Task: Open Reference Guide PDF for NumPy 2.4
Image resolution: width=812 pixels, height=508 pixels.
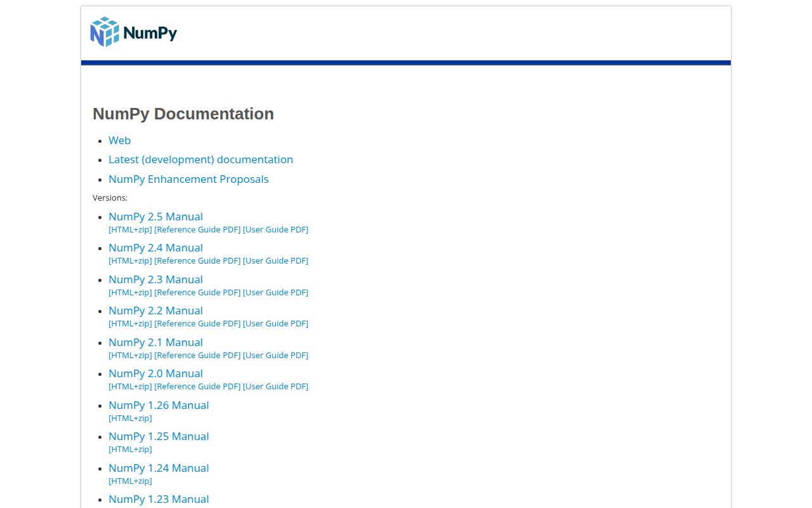Action: (197, 260)
